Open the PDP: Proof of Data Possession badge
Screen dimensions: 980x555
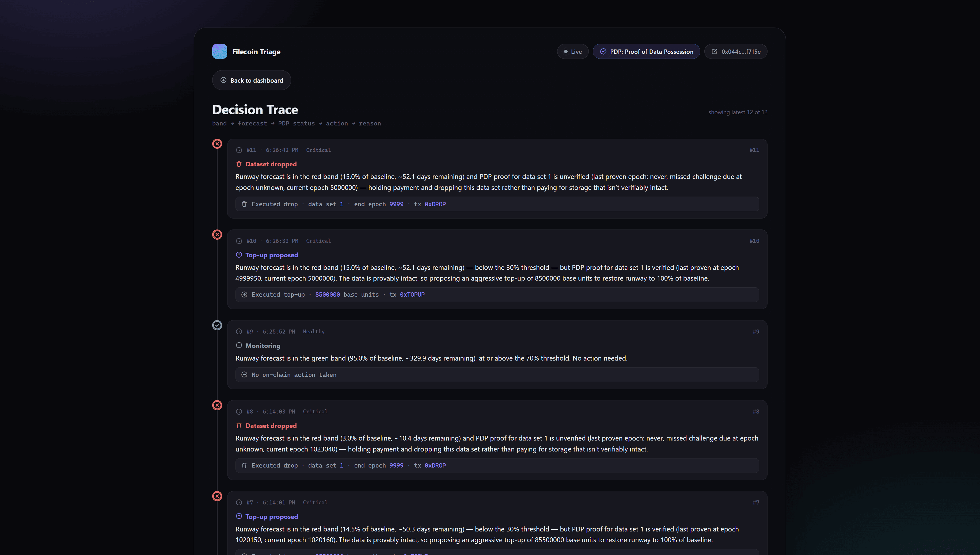click(646, 51)
